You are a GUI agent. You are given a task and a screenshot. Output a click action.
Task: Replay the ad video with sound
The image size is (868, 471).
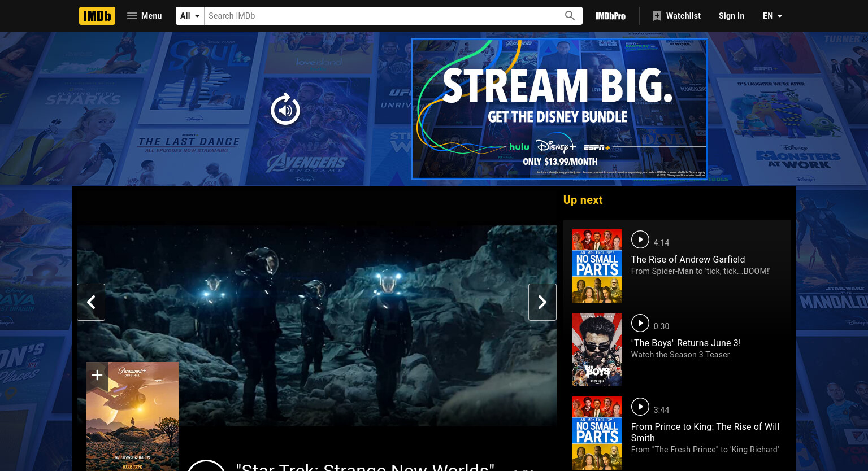[x=285, y=110]
